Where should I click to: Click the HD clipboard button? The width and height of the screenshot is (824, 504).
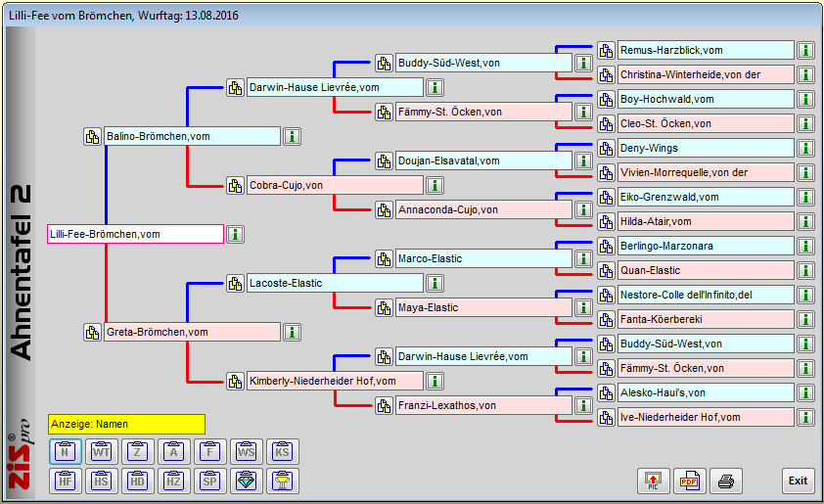138,481
